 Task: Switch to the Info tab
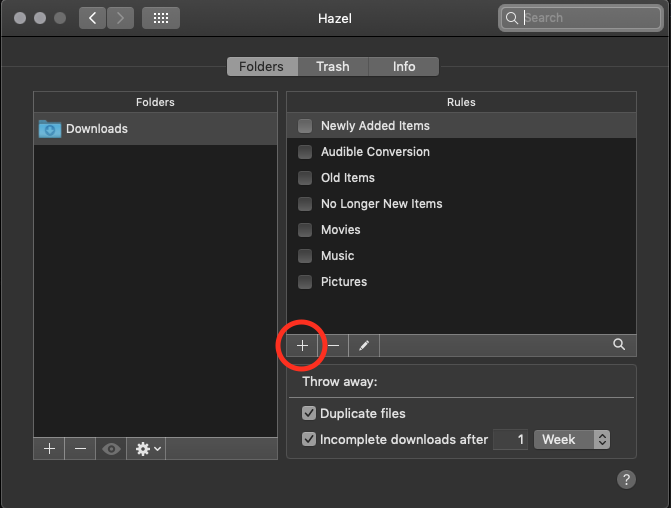(404, 67)
